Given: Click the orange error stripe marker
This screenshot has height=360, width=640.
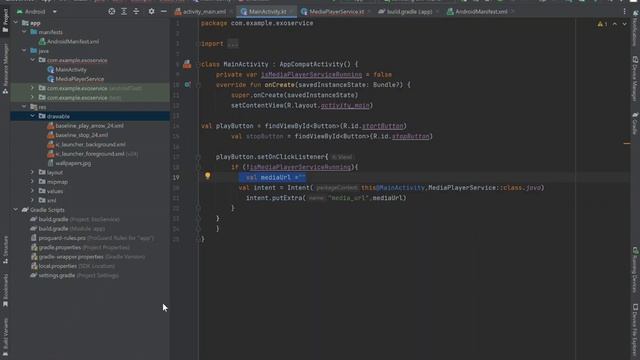Looking at the screenshot, I should [627, 143].
